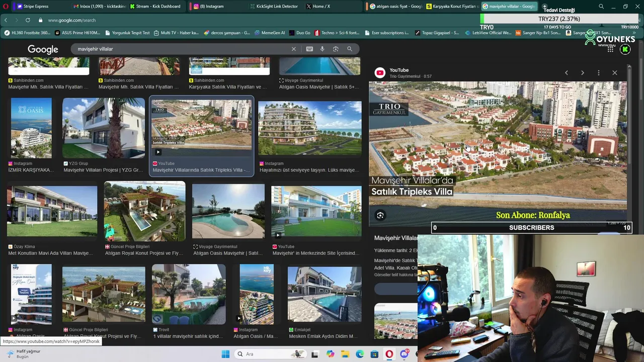Open the Yorgunluk Tespit Test bookmark
The width and height of the screenshot is (644, 362).
click(127, 33)
